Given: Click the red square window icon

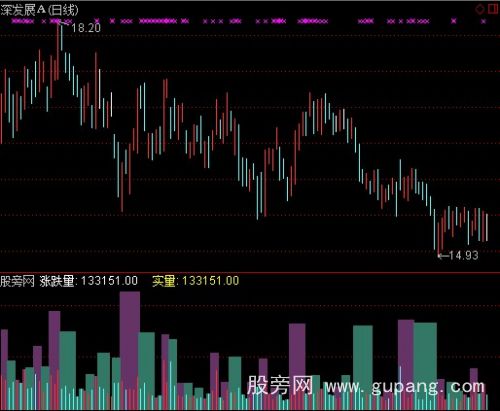Looking at the screenshot, I should click(x=493, y=9).
